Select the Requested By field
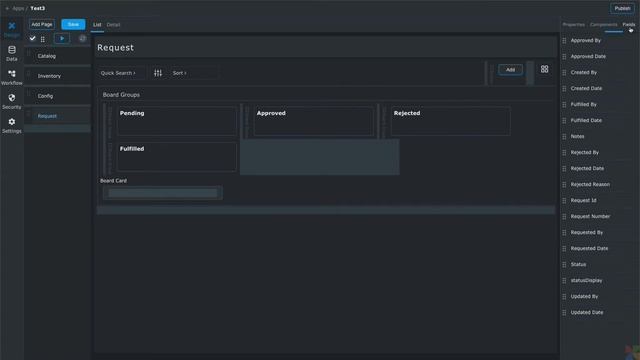 click(587, 232)
